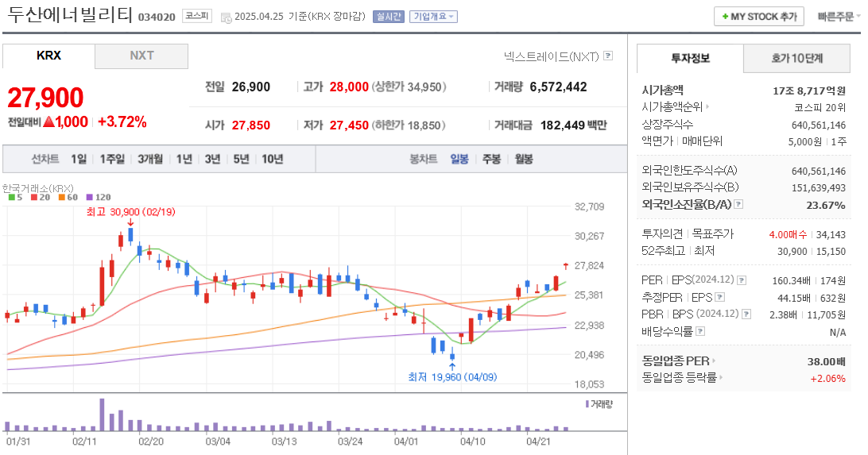The image size is (868, 455).
Task: Click the tallest volume bar in 거래량 chart
Action: click(x=102, y=415)
